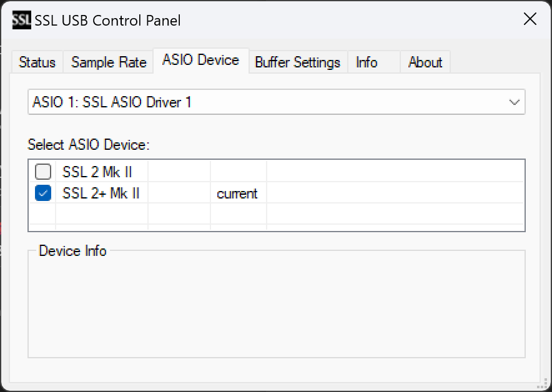Click the chevron arrow of the ASIO driver dropdown
Screen dimensions: 552x392
click(x=515, y=102)
